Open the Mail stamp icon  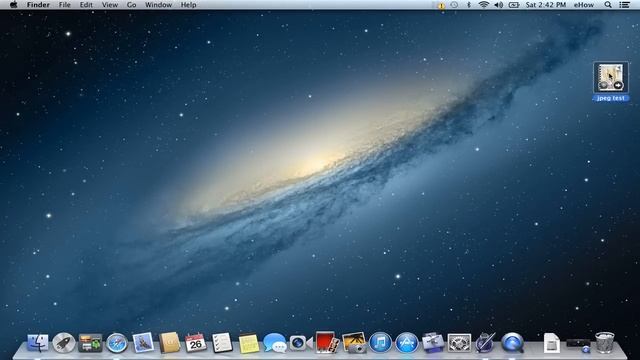coord(143,342)
